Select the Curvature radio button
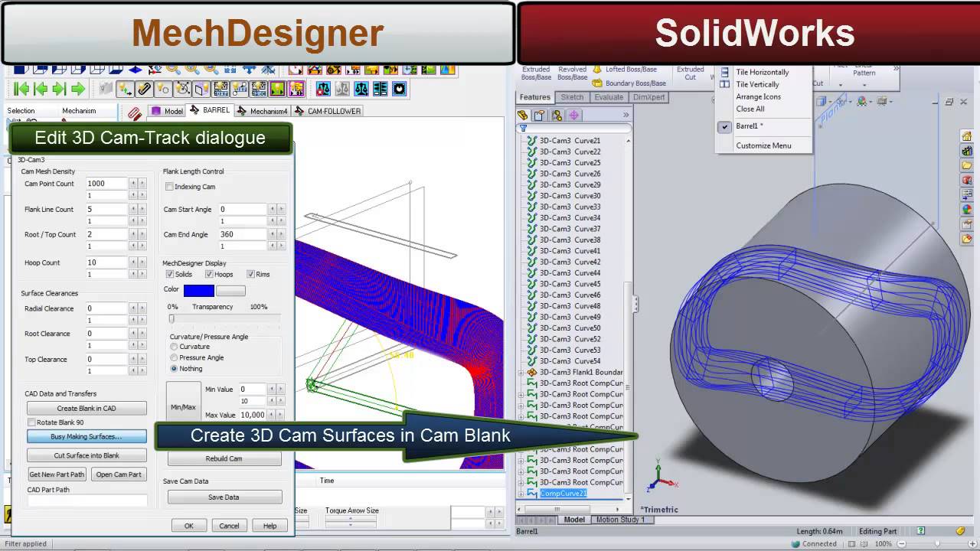The image size is (980, 551). [174, 347]
